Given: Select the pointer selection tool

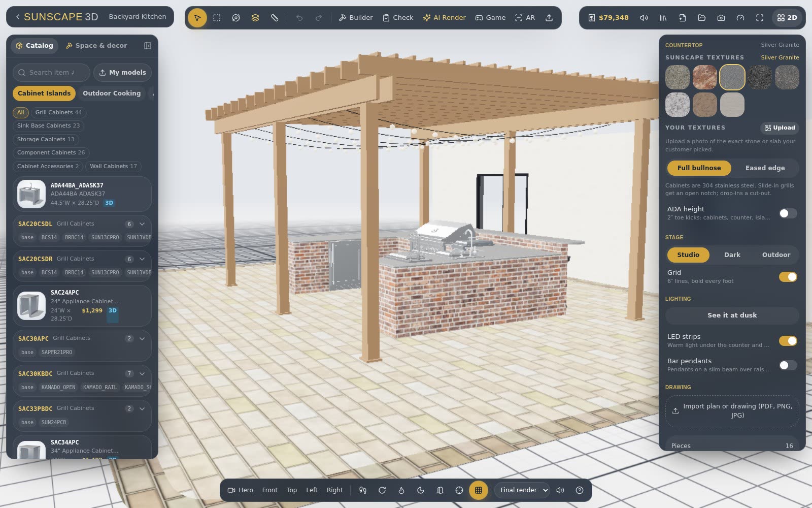Looking at the screenshot, I should pos(197,18).
